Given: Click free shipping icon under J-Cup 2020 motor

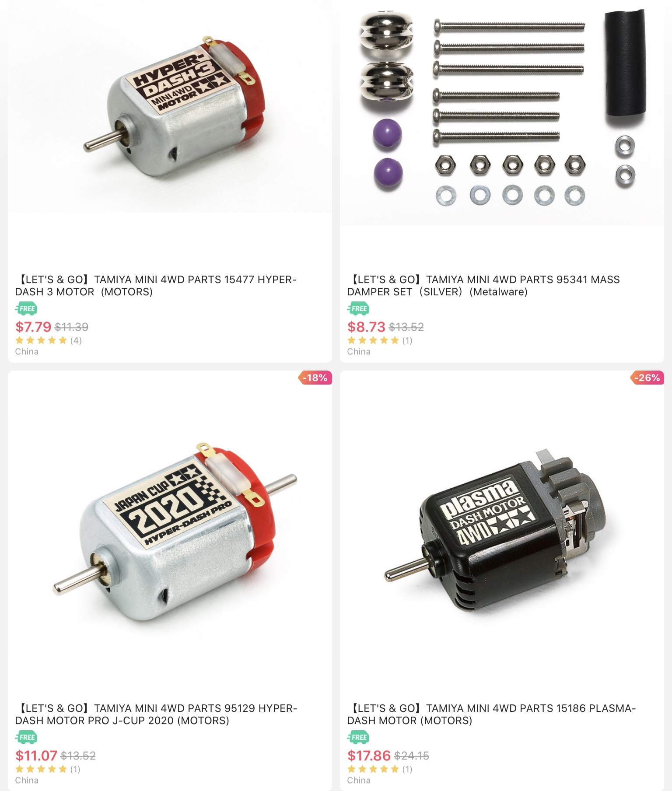Looking at the screenshot, I should point(26,737).
